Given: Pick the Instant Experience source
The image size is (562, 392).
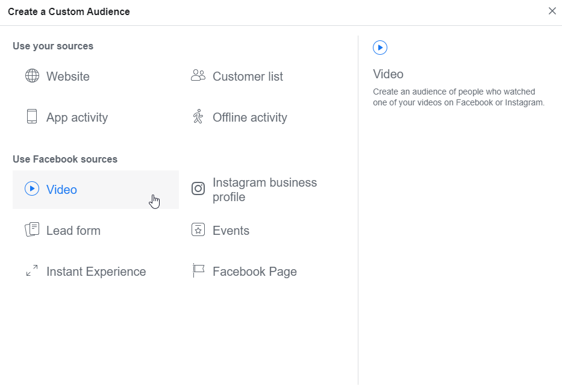Looking at the screenshot, I should [x=96, y=272].
